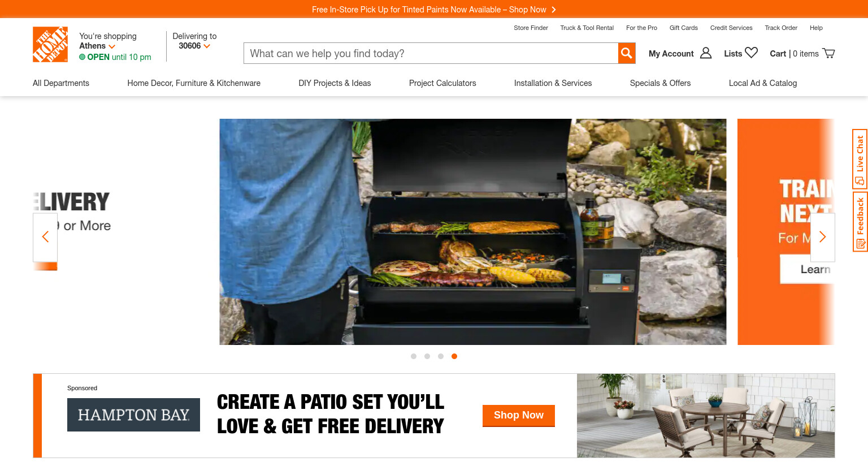This screenshot has width=868, height=466.
Task: Show previous carousel slide arrow
Action: (45, 237)
